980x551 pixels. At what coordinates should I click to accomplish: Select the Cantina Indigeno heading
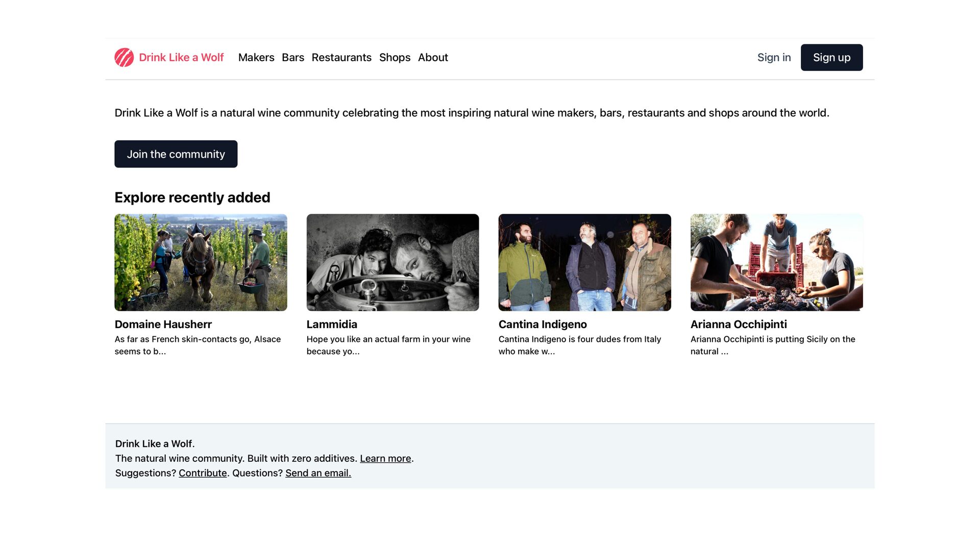pos(543,324)
